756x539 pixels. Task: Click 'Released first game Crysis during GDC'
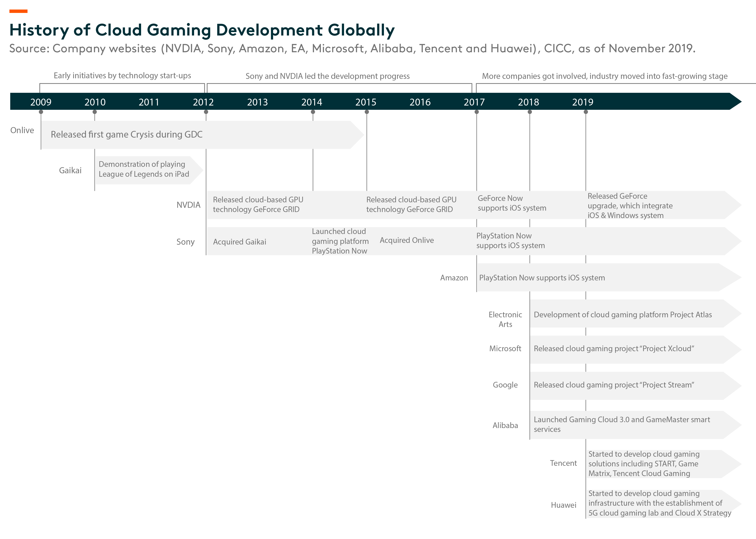tap(127, 134)
